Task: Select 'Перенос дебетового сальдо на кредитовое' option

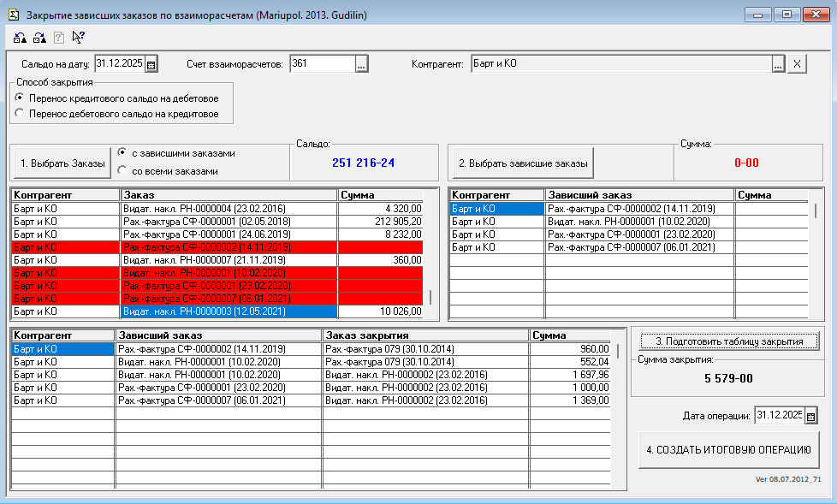Action: click(21, 113)
